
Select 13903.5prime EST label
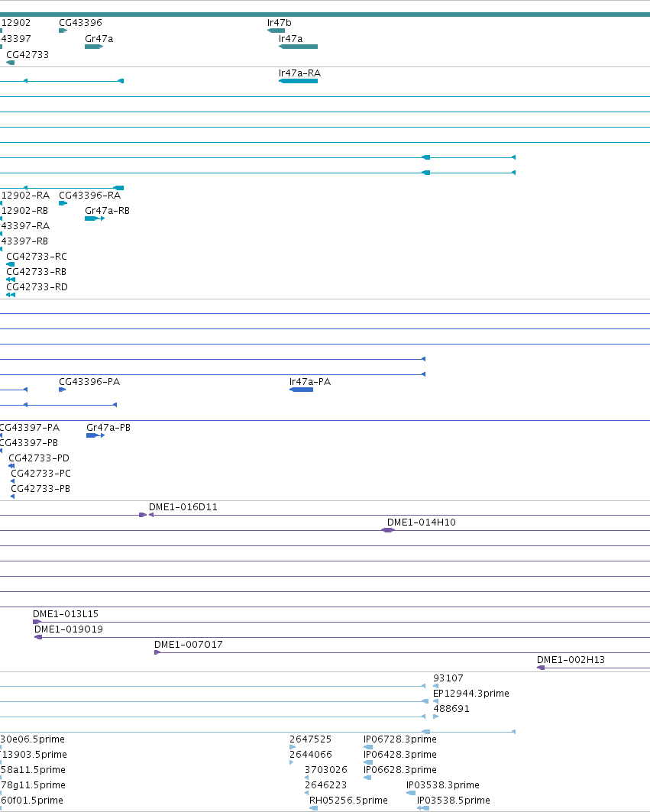[x=34, y=755]
